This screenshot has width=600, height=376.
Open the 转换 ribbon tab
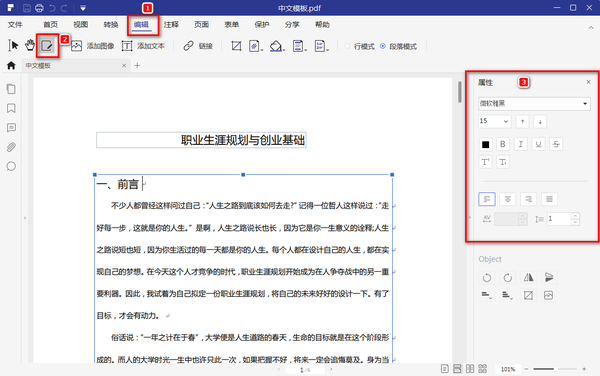111,24
